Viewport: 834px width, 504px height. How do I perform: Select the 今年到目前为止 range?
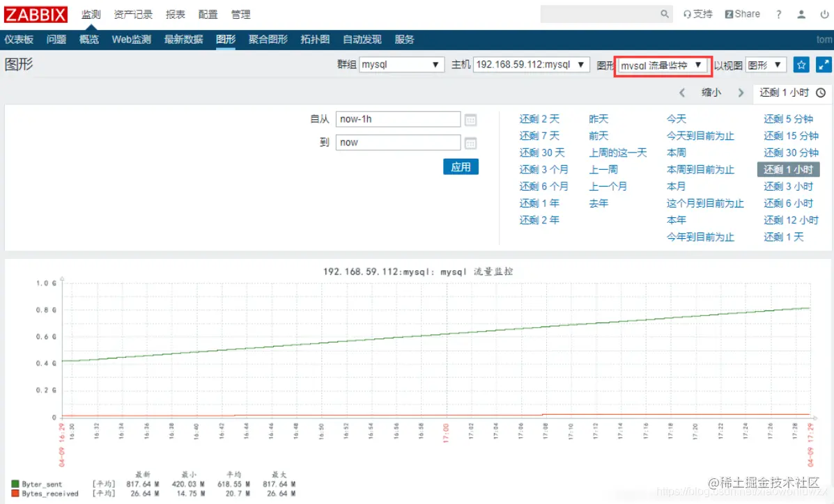(700, 237)
